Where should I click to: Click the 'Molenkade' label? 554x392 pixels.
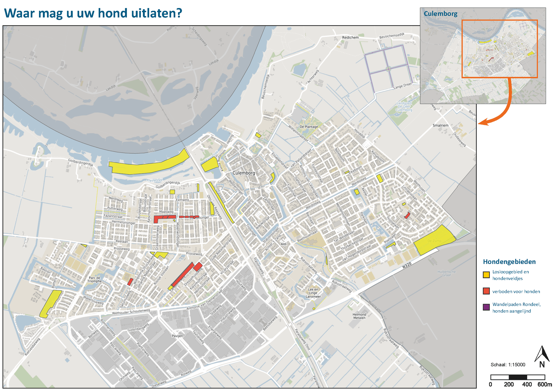(375, 307)
